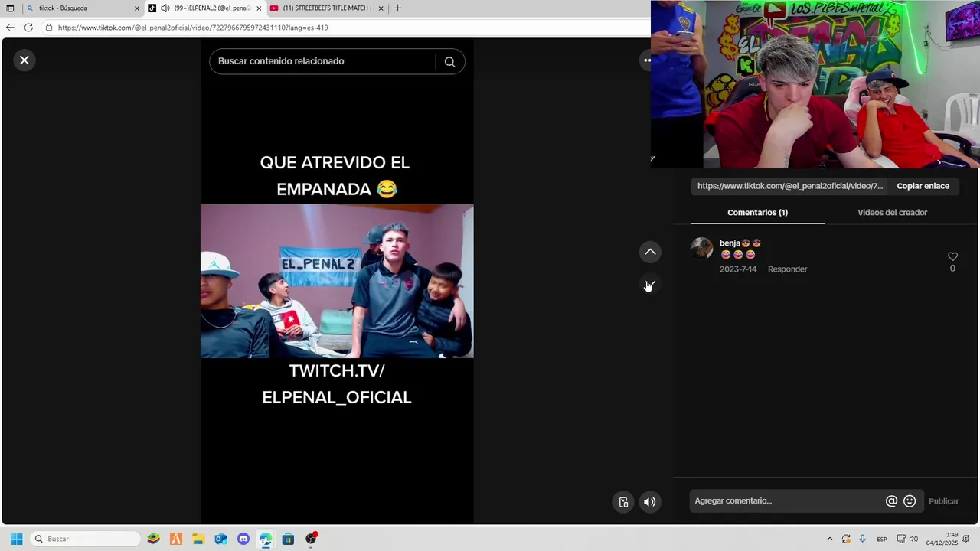This screenshot has width=980, height=551.
Task: Reload the page with refresh icon
Action: [x=28, y=28]
